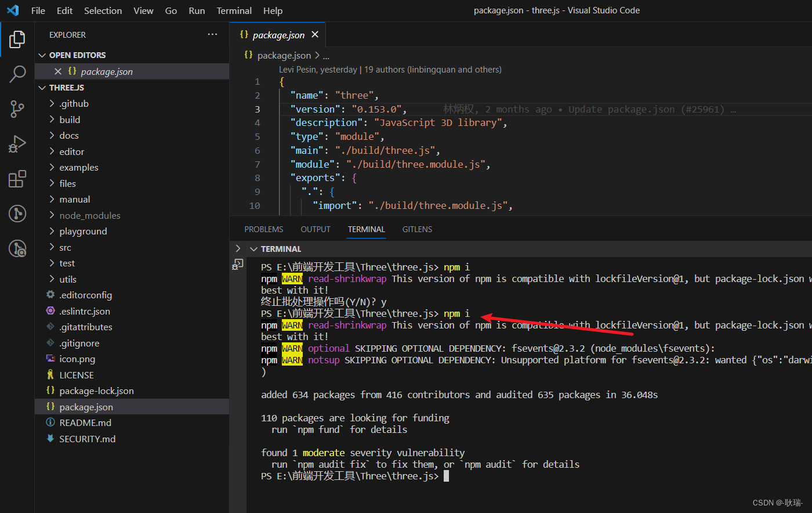Switch to the GITLENS panel tab

point(417,229)
